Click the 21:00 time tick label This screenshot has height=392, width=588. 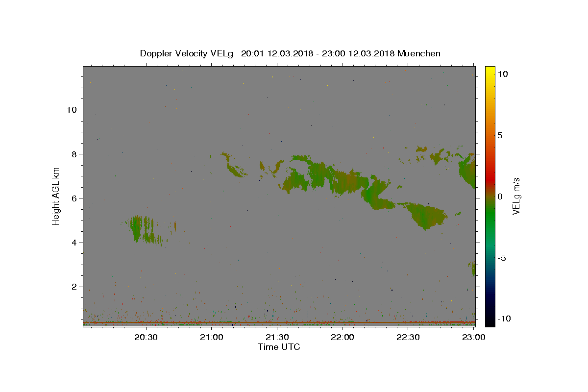[x=212, y=337]
